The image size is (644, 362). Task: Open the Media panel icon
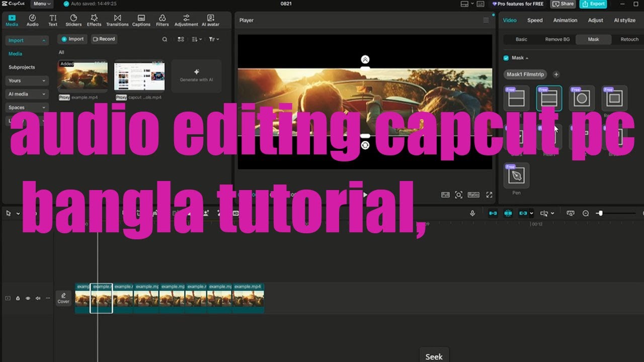tap(12, 20)
